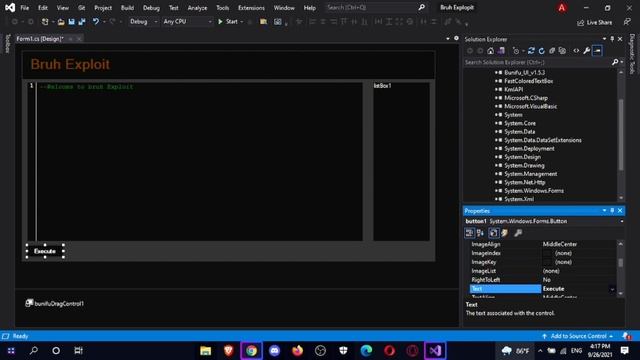Open the Any CPU platform dropdown
The width and height of the screenshot is (640, 360).
(x=187, y=22)
